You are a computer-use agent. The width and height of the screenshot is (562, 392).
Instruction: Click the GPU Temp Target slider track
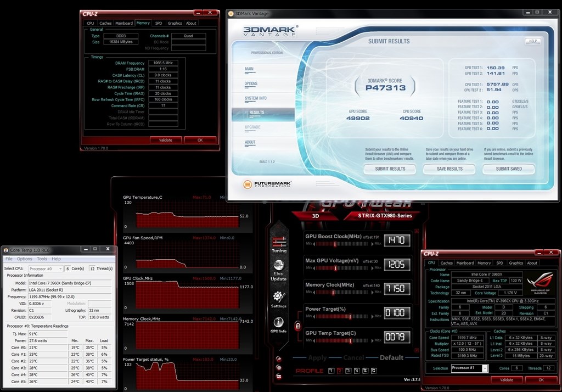click(x=342, y=340)
